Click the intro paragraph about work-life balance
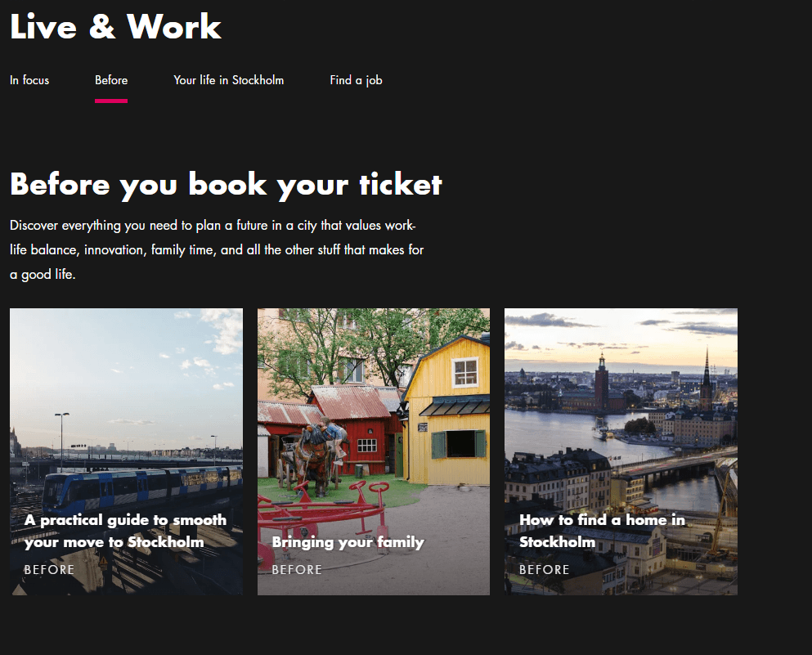The image size is (812, 655). [217, 249]
